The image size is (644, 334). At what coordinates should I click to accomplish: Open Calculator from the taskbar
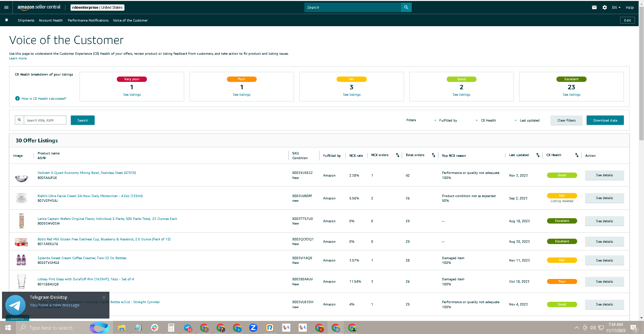click(171, 328)
